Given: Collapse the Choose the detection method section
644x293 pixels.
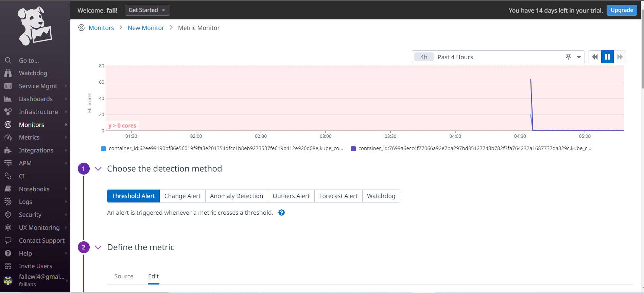Looking at the screenshot, I should pyautogui.click(x=98, y=169).
